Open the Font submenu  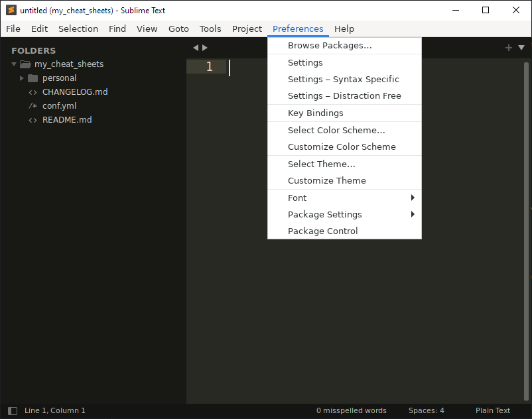point(297,198)
